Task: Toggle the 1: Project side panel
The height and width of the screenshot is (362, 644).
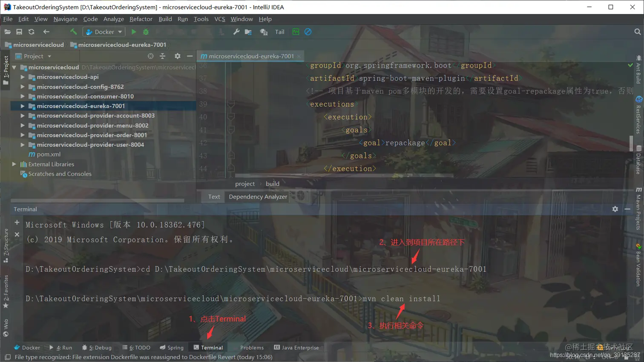Action: pyautogui.click(x=6, y=70)
